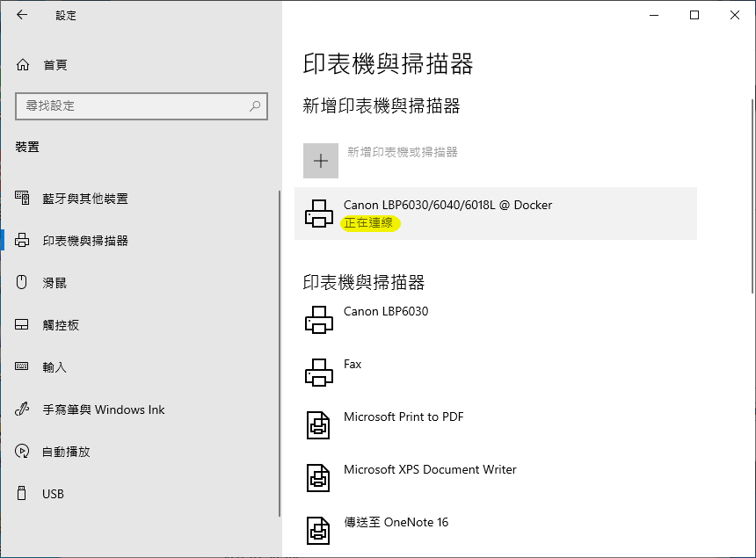
Task: Click the 傳送至 OneNote 16 printer
Action: pos(396,522)
